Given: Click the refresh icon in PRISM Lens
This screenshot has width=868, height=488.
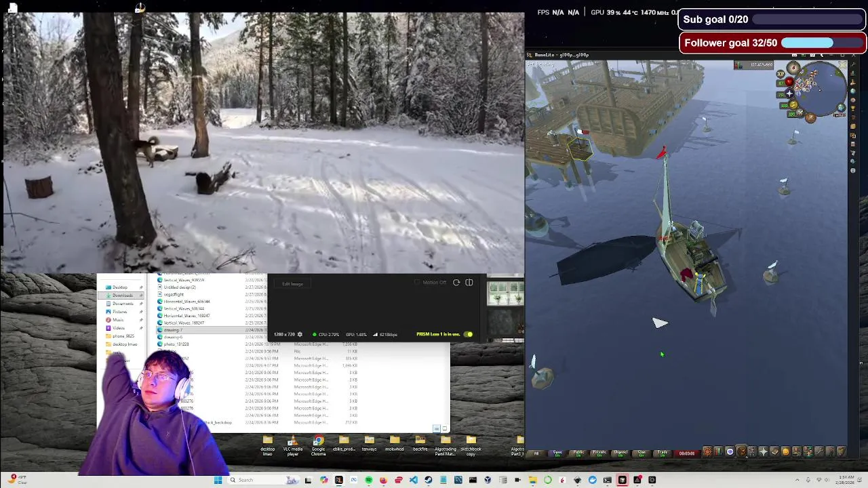Looking at the screenshot, I should click(456, 283).
